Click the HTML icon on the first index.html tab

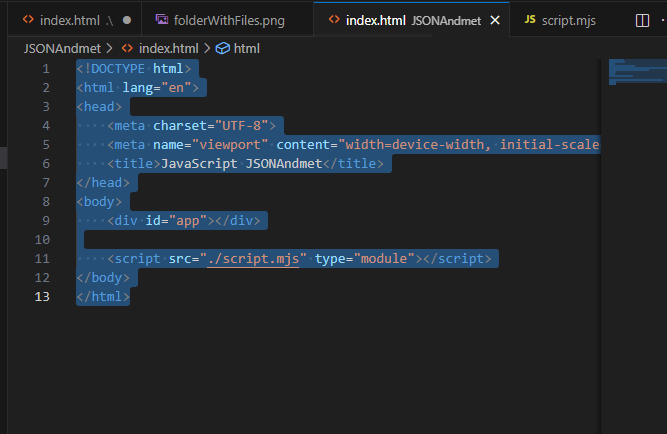(28, 19)
